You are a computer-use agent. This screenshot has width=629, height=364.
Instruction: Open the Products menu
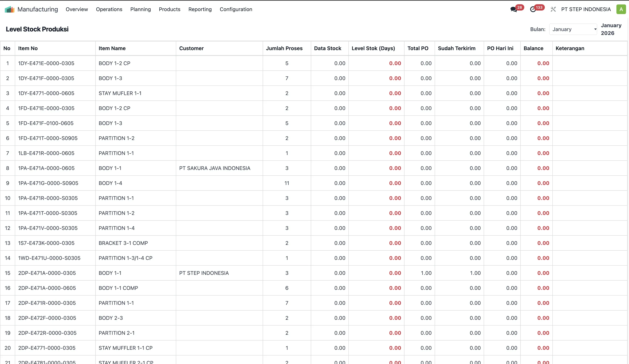pos(170,9)
